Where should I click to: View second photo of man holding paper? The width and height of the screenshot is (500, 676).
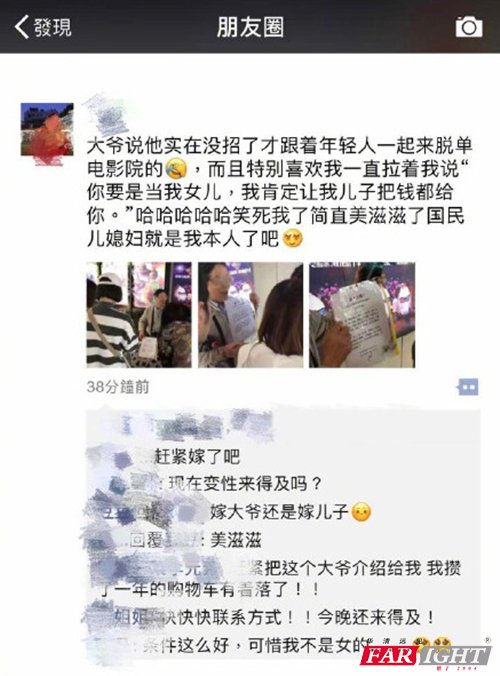point(250,315)
